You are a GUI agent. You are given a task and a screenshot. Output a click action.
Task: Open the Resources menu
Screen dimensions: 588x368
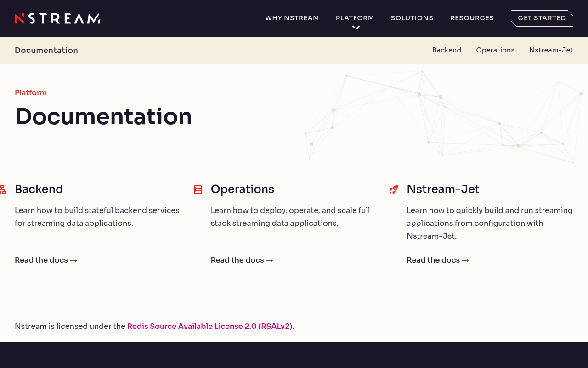(472, 18)
